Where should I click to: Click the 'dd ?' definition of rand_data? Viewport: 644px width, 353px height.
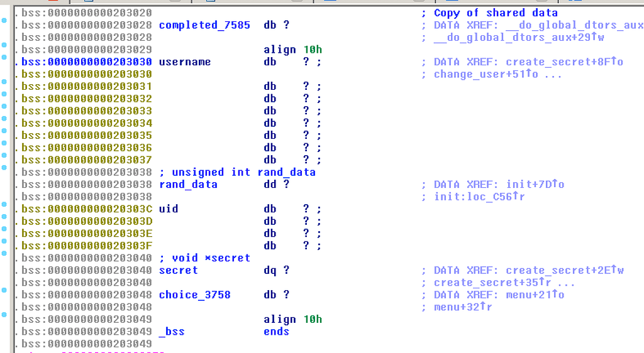click(277, 185)
